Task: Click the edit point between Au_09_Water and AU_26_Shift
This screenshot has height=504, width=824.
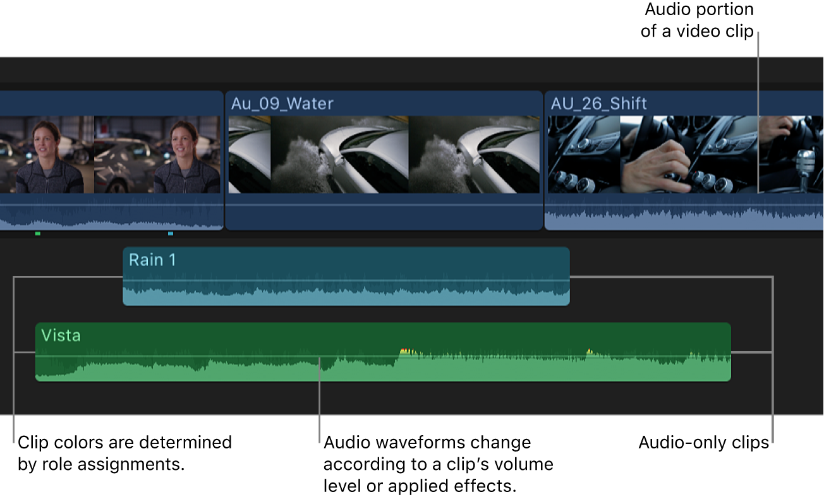Action: click(542, 158)
